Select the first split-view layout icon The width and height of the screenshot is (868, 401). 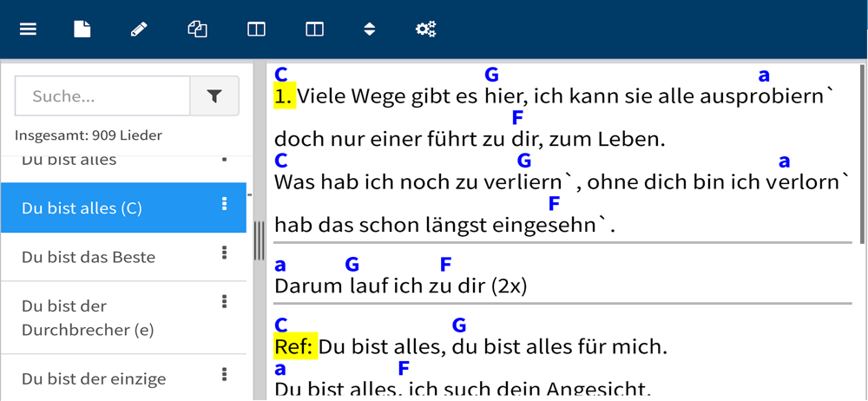coord(256,29)
